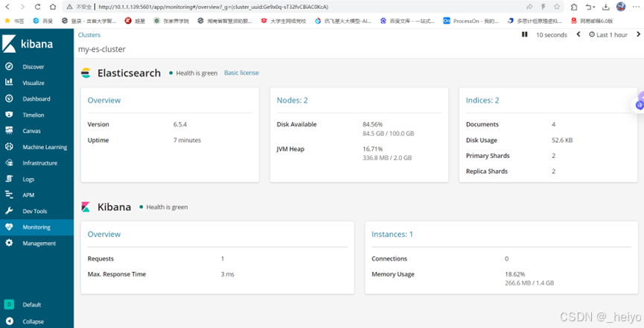
Task: Select the Monitoring menu label
Action: point(36,227)
